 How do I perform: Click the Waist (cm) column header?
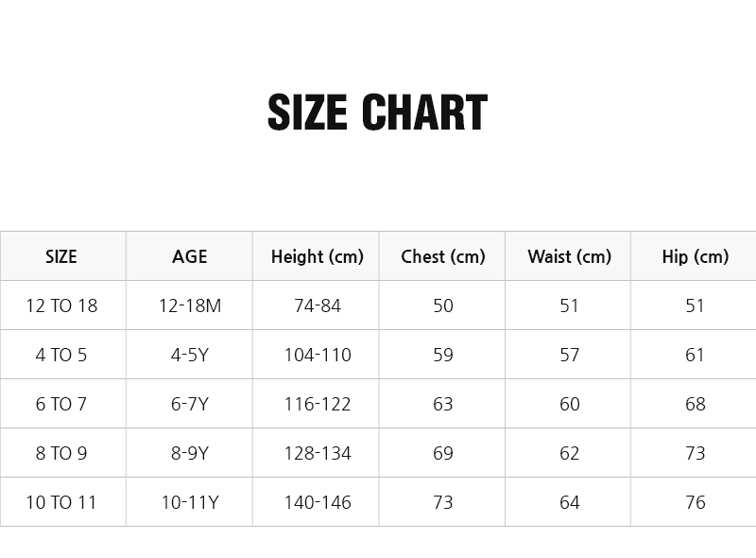570,256
